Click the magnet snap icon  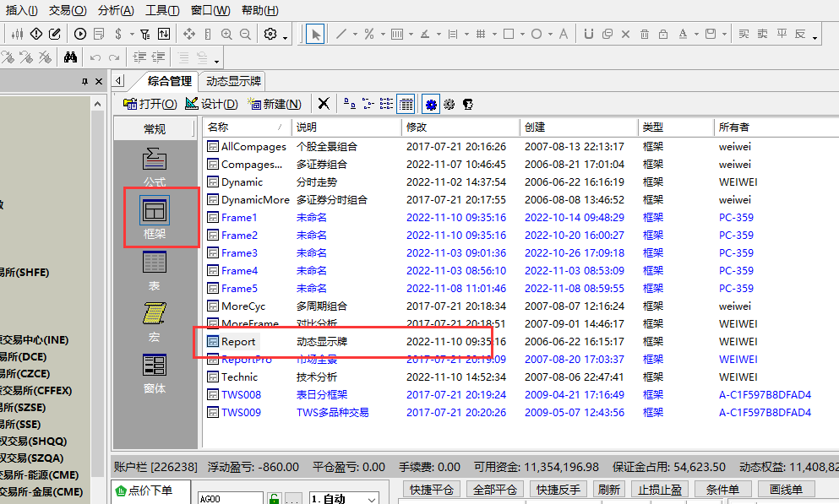coord(587,34)
